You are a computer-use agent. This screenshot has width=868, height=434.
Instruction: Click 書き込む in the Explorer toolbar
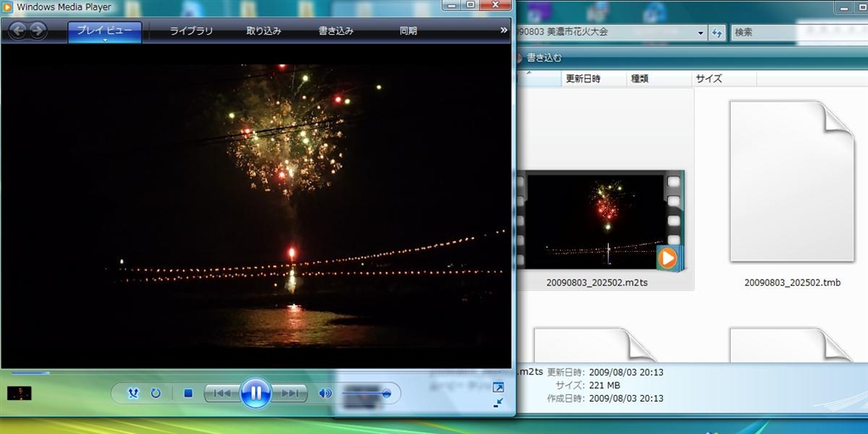543,58
